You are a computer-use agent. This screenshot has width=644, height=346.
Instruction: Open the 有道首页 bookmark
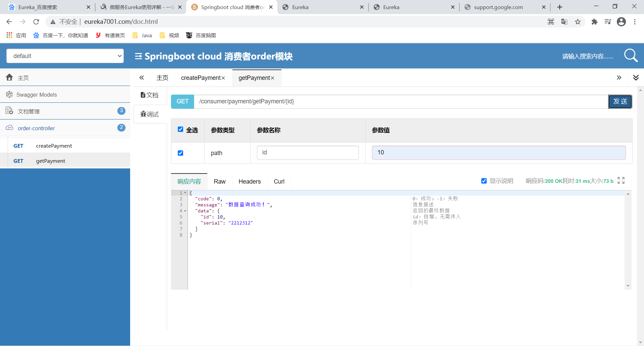point(110,35)
